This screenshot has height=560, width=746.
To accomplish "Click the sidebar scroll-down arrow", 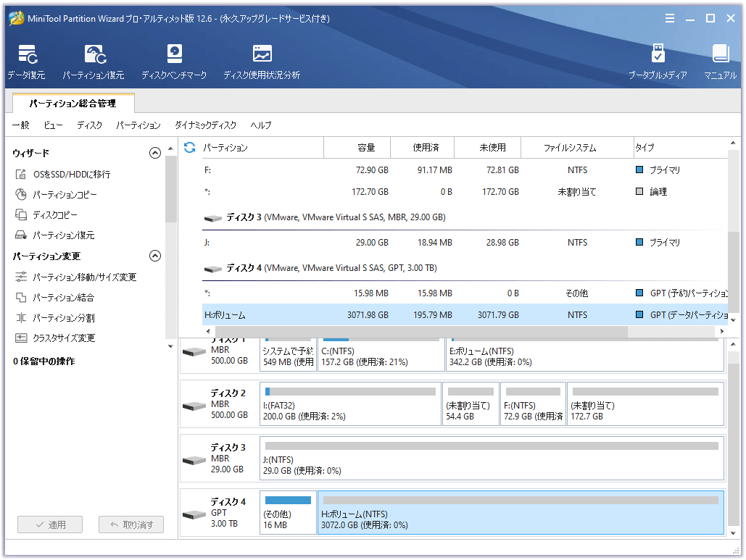I will click(x=170, y=346).
